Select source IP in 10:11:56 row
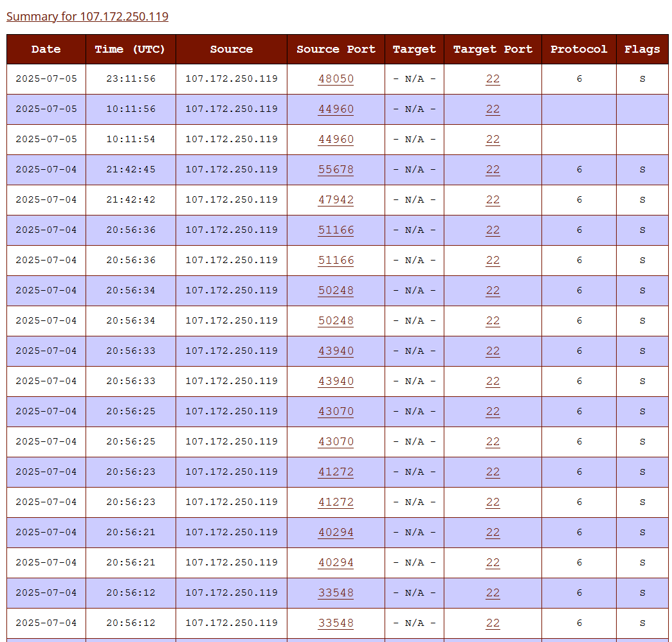Viewport: 672px width, 642px height. (x=232, y=109)
